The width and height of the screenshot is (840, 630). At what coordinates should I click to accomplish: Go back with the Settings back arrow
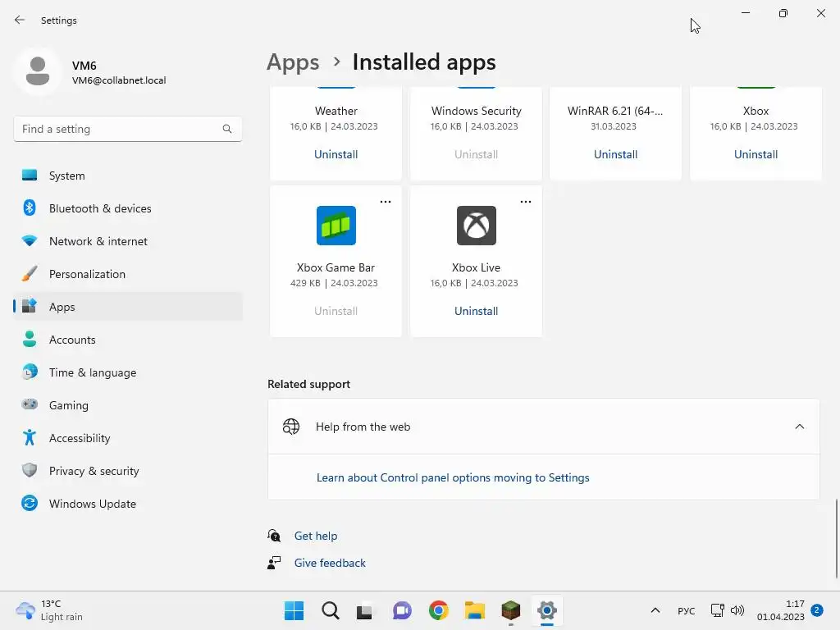coord(20,21)
